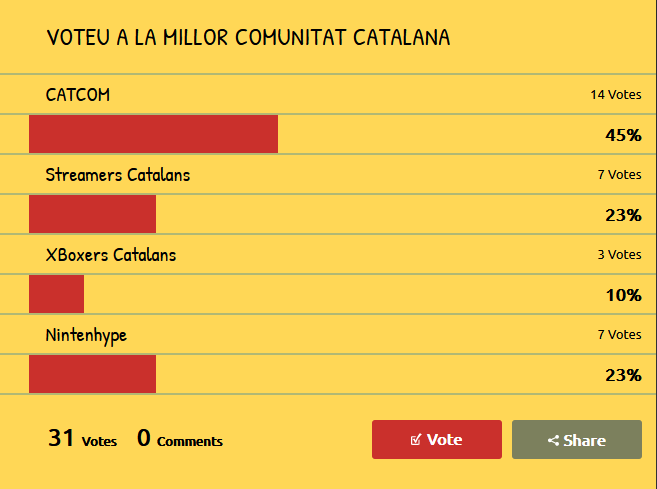Click the 3 Votes count
This screenshot has width=657, height=489.
coord(619,255)
